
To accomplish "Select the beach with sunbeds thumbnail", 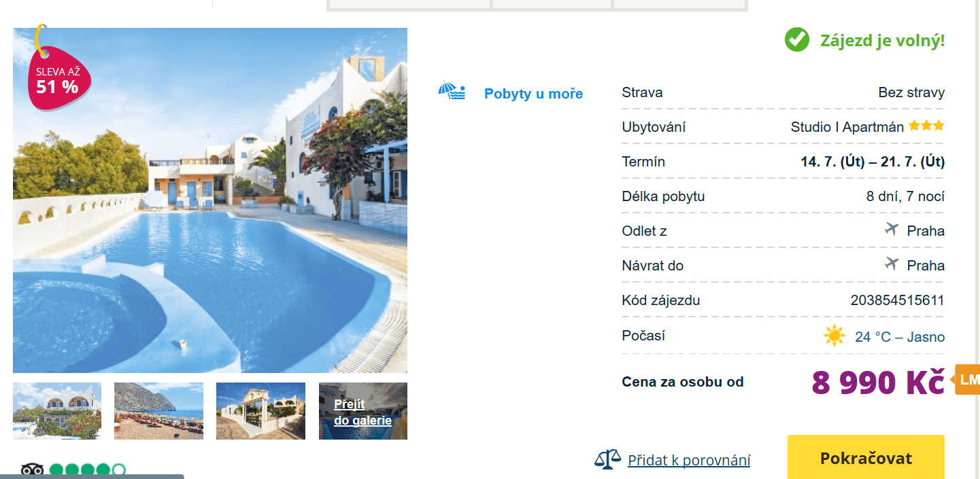I will 158,411.
